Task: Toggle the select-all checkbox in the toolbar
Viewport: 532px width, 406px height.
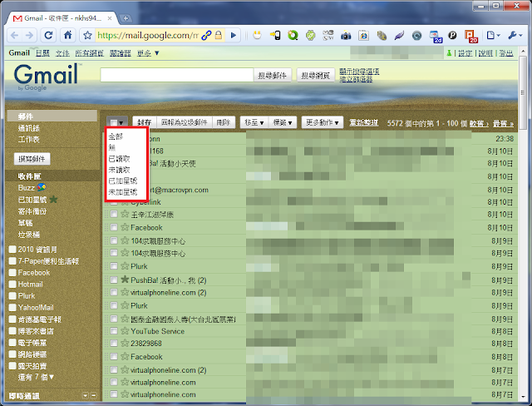Action: [114, 122]
